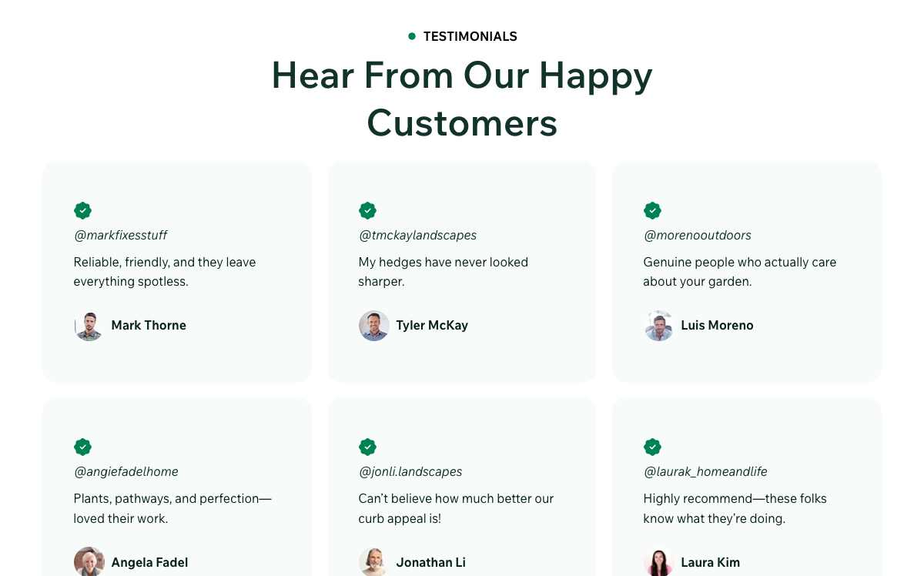Open the @markfixesstuff handle

[120, 235]
